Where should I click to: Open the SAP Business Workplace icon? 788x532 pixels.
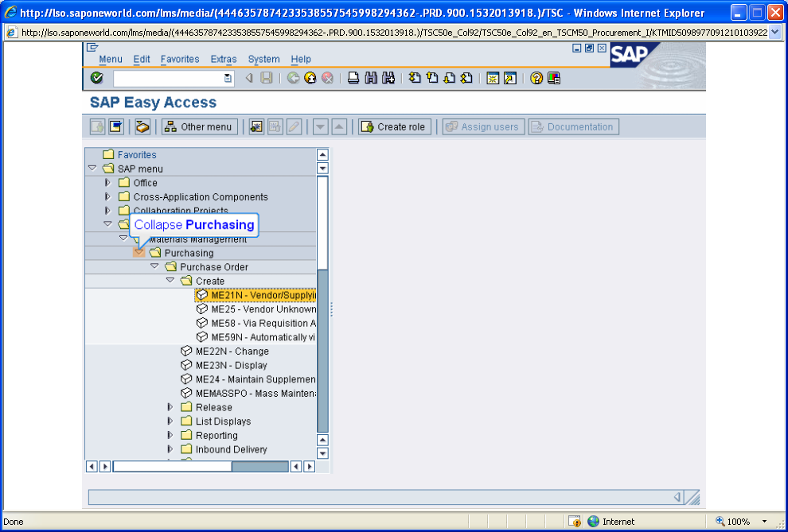coord(142,127)
